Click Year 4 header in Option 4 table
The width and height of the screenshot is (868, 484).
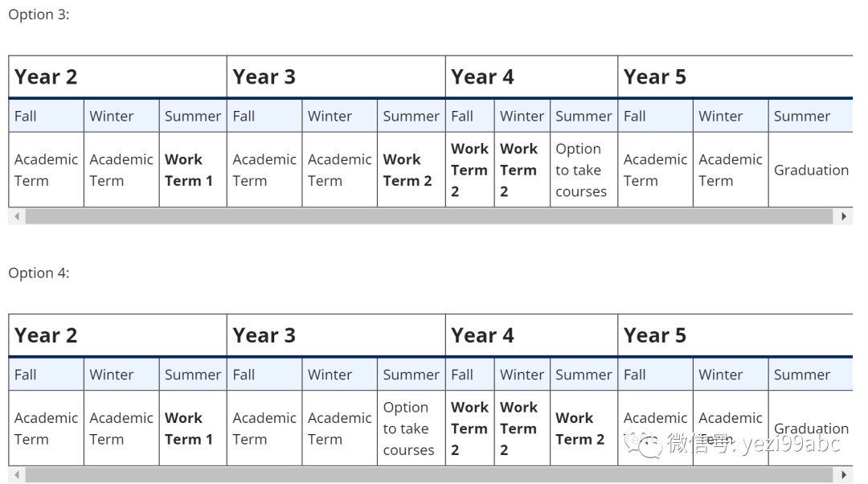click(x=482, y=335)
